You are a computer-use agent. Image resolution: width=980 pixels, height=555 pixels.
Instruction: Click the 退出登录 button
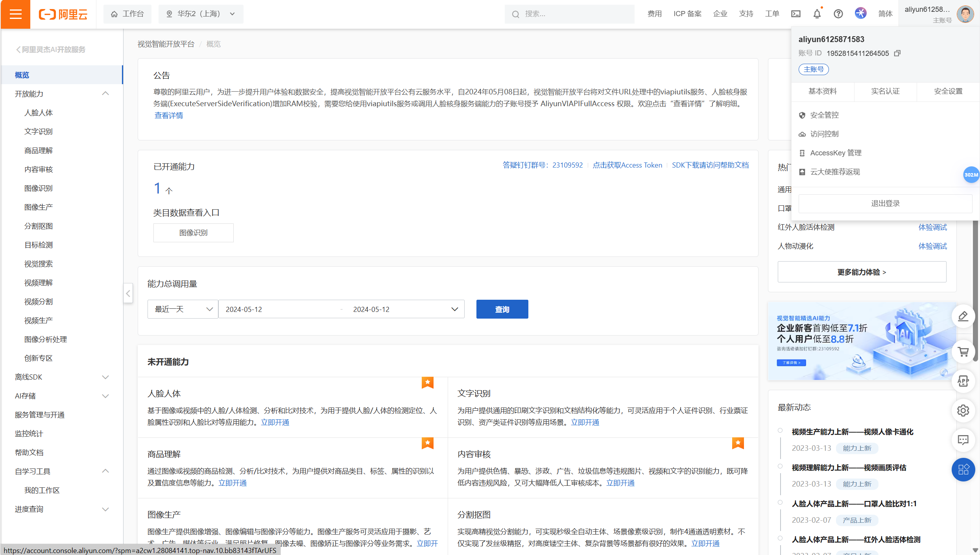tap(885, 203)
